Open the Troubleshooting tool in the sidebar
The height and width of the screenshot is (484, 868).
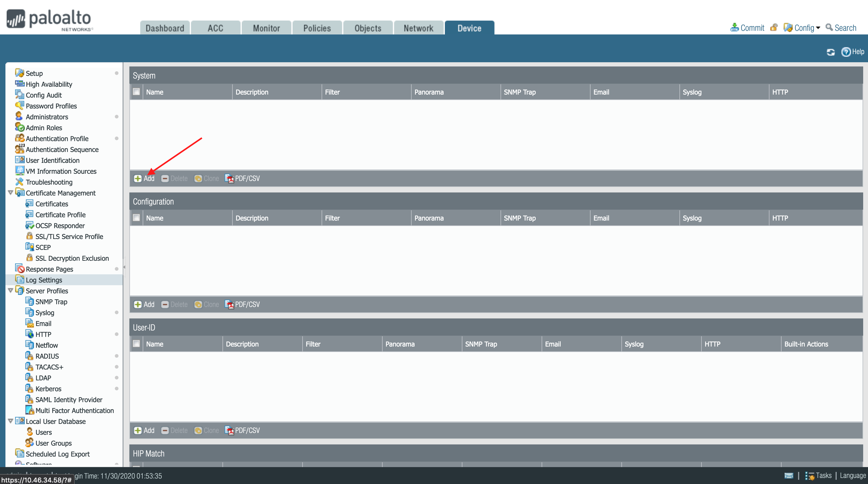[49, 182]
